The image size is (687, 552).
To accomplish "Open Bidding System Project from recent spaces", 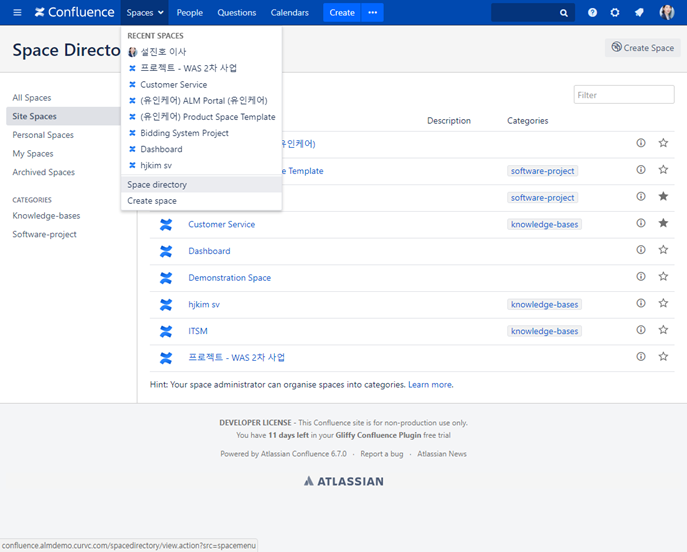I will [x=184, y=133].
